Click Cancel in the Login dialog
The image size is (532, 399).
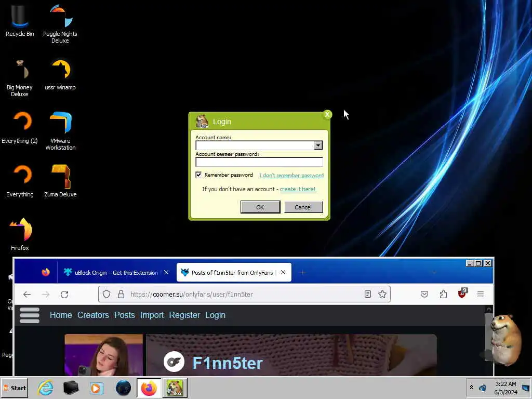tap(303, 207)
